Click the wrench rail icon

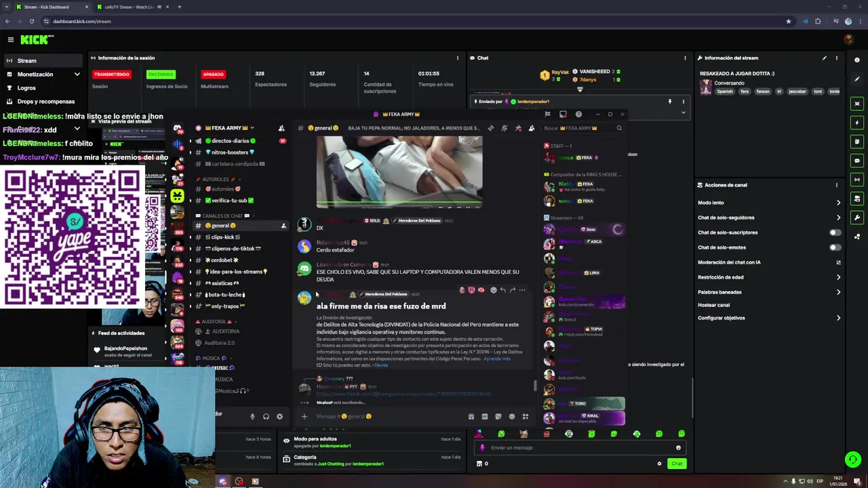pyautogui.click(x=857, y=218)
